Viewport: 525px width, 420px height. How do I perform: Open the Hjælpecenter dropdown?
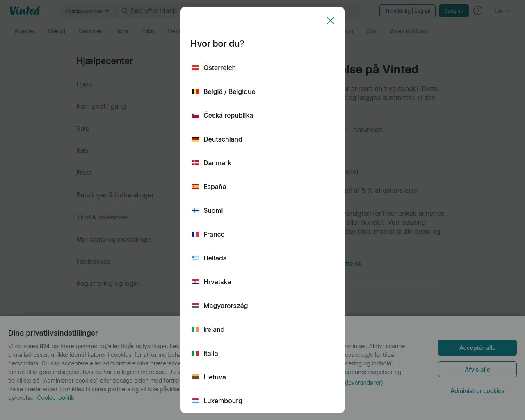(x=87, y=11)
